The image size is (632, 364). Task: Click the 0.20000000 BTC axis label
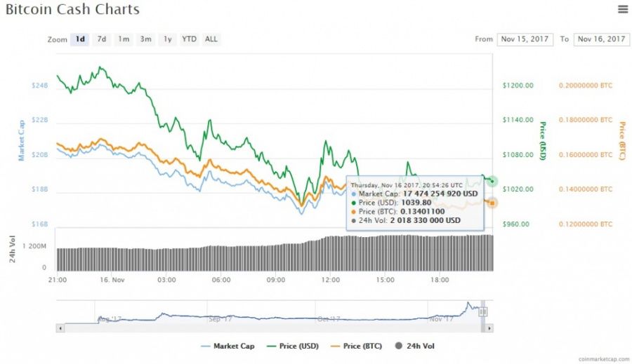click(585, 86)
